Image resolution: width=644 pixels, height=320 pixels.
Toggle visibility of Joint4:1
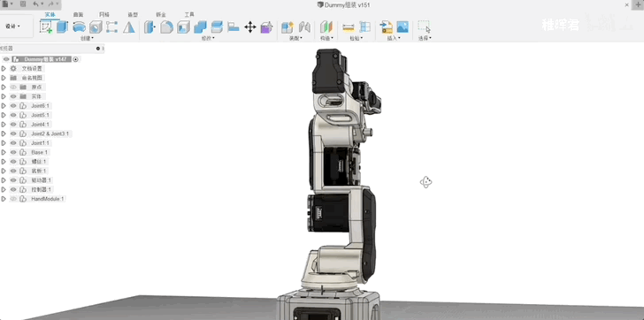[x=13, y=125]
